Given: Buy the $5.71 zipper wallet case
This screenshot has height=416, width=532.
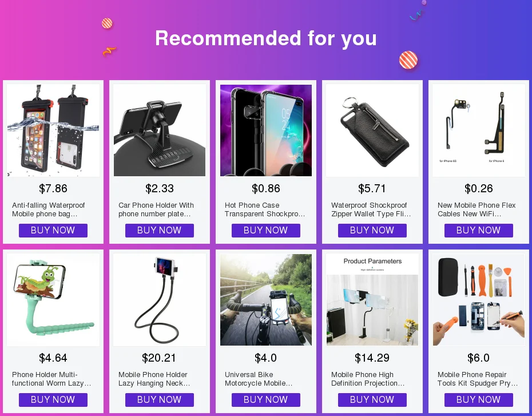Looking at the screenshot, I should tap(372, 231).
